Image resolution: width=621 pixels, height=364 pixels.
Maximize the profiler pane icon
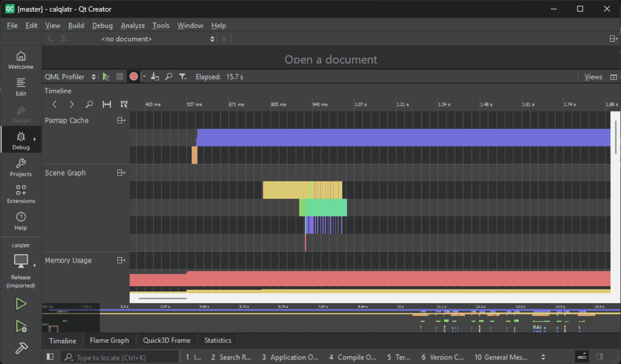click(x=614, y=77)
